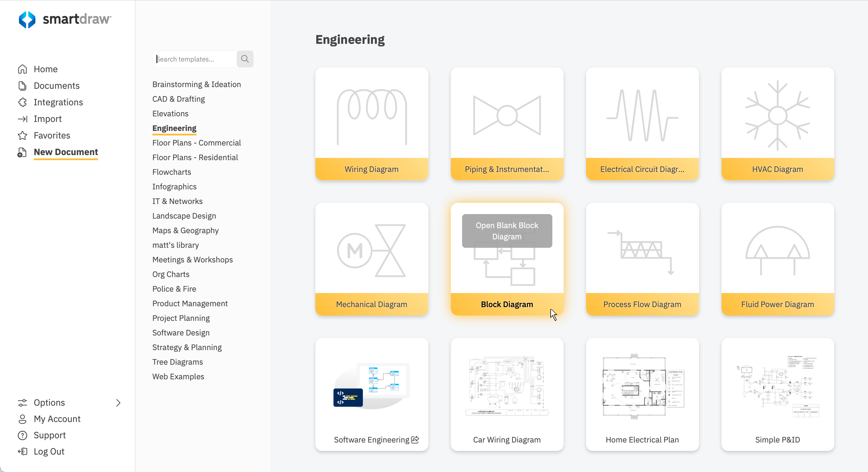868x472 pixels.
Task: Open the share icon on Software Engineering card
Action: 415,440
